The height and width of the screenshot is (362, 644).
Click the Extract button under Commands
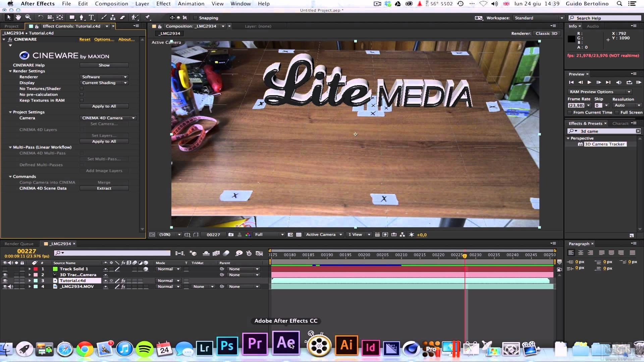(104, 188)
